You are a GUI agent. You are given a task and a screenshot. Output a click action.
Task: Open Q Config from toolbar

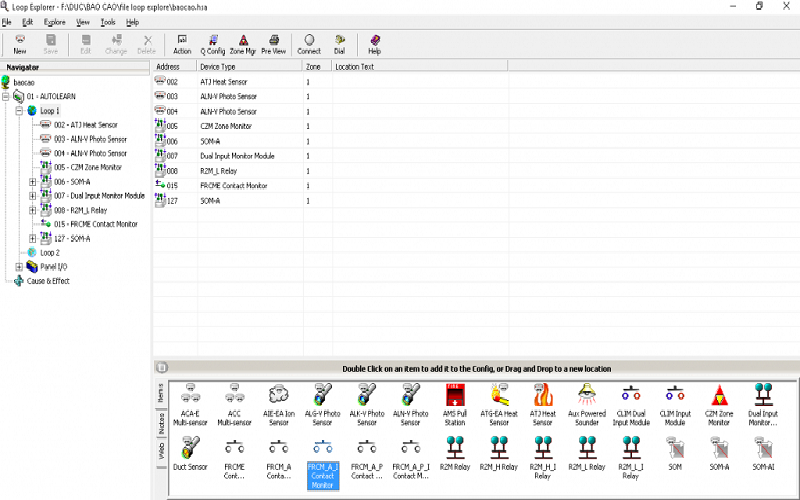[x=213, y=44]
